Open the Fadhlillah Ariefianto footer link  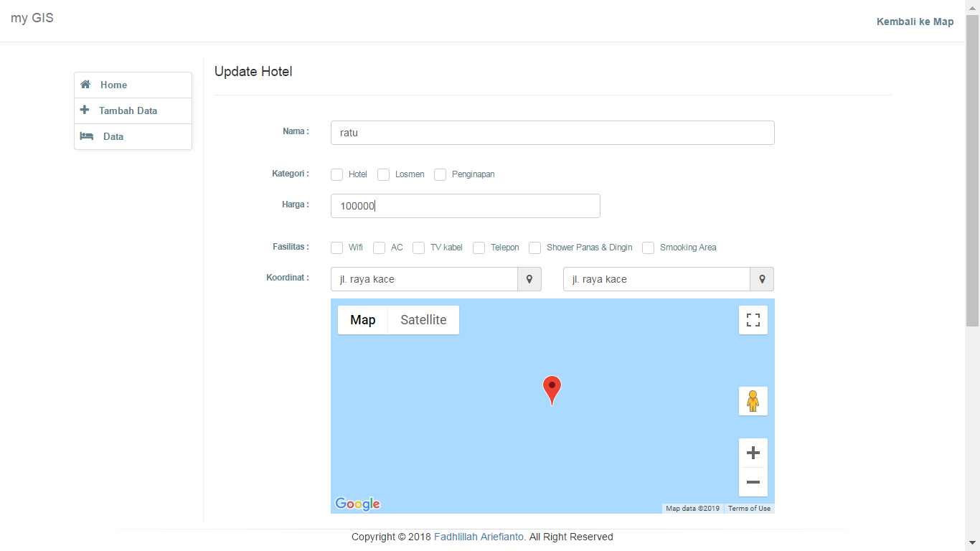click(x=479, y=537)
